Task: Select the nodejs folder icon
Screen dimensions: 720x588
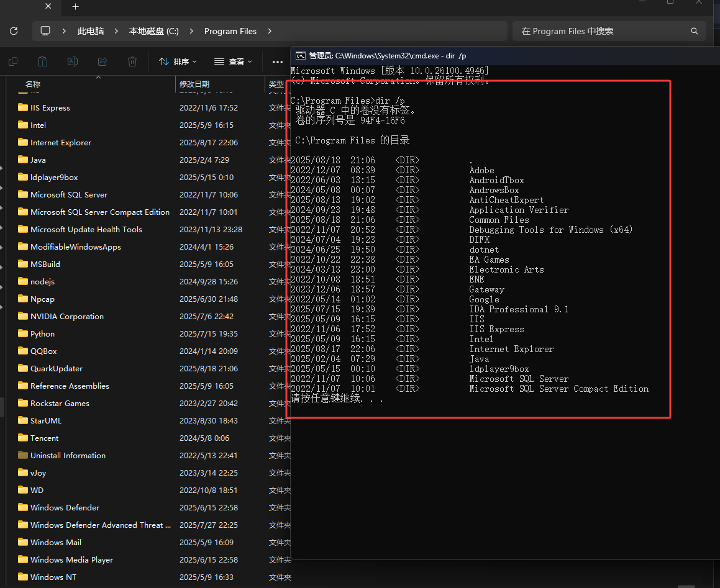Action: coord(23,281)
